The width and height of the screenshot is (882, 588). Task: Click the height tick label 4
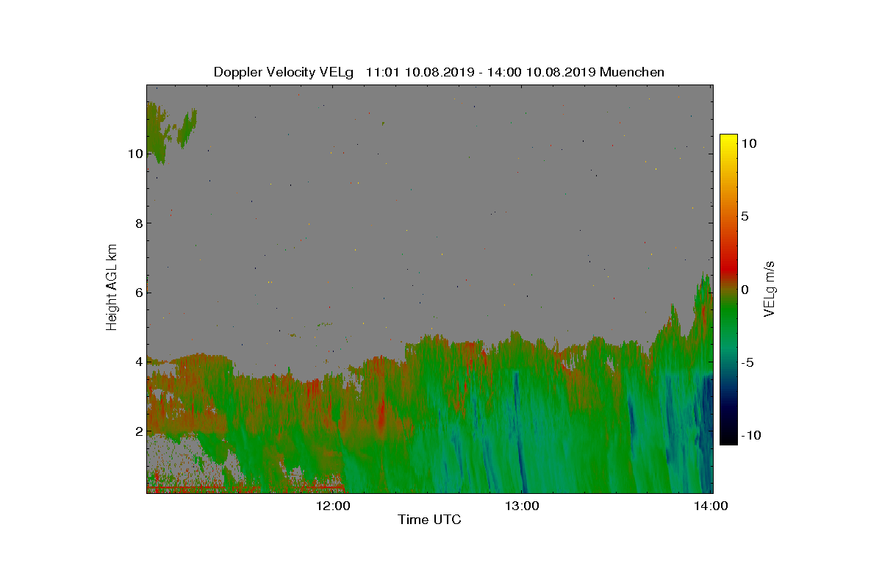pos(139,362)
